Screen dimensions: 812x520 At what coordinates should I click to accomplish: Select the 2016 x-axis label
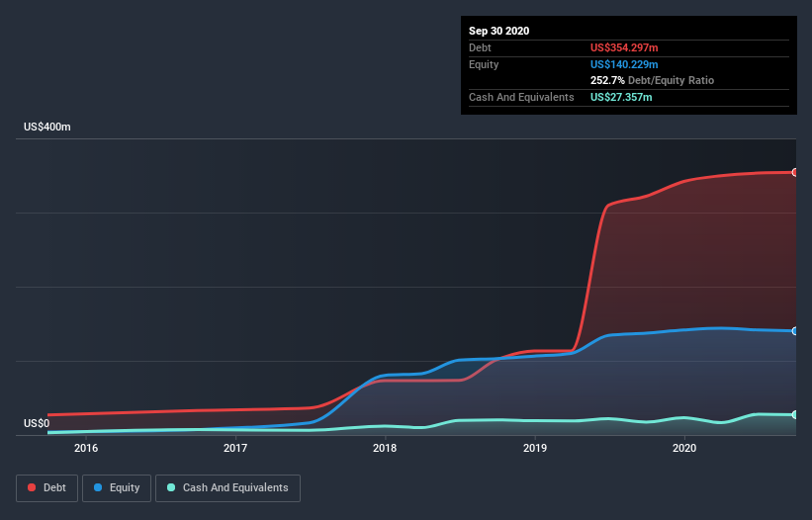(x=86, y=448)
